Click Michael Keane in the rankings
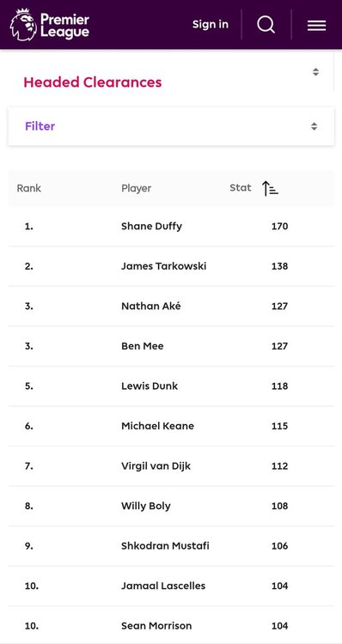Image resolution: width=342 pixels, height=644 pixels. tap(157, 426)
